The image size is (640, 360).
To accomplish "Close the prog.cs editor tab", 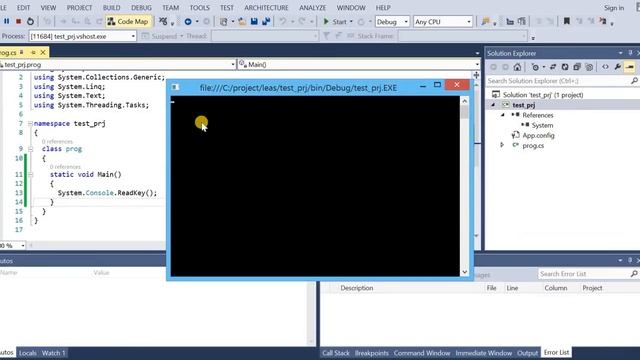I will (42, 53).
